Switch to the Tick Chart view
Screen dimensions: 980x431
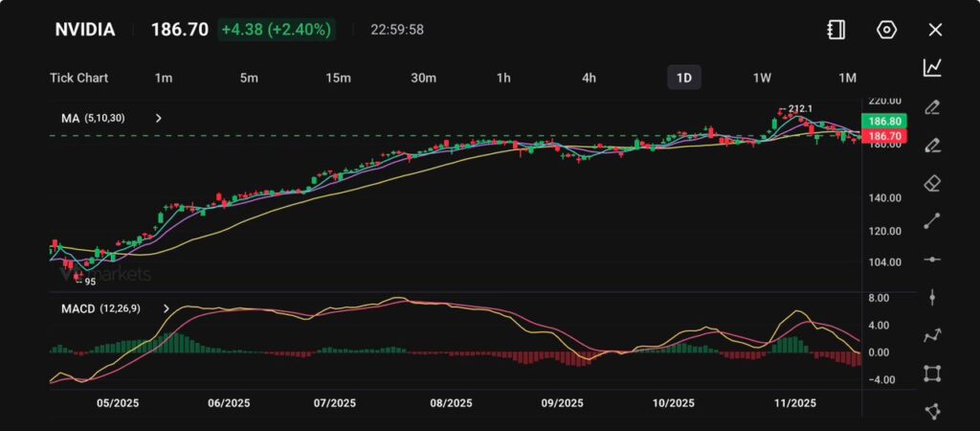(x=78, y=78)
